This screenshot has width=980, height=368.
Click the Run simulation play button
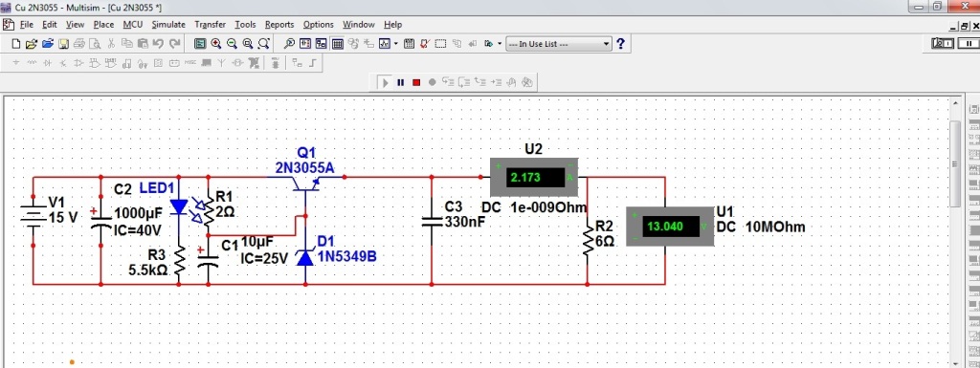(x=386, y=82)
